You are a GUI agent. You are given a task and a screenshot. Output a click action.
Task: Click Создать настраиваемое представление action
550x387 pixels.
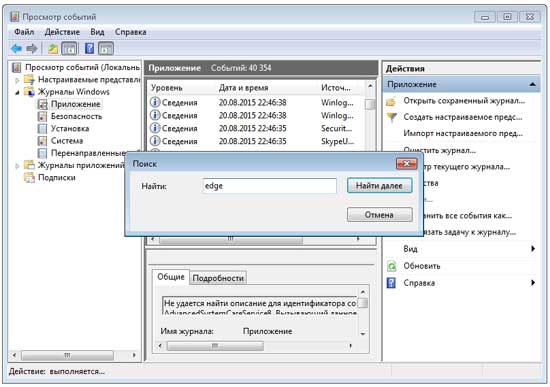pos(463,117)
